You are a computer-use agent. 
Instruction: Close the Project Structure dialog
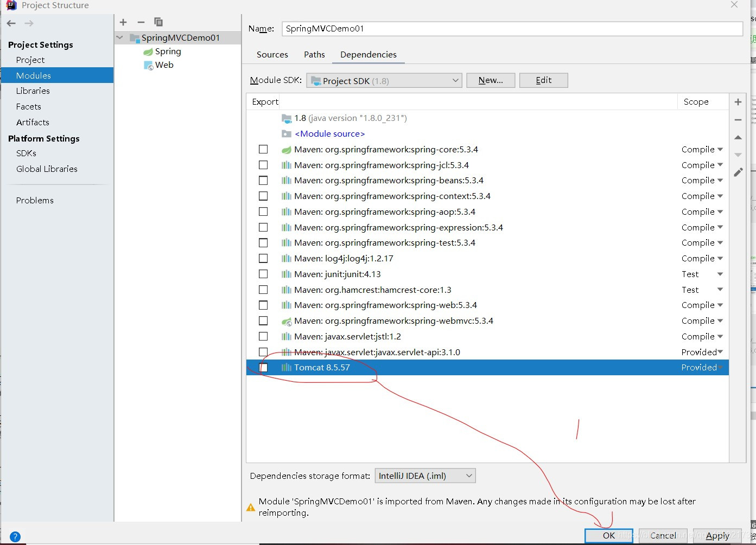pyautogui.click(x=734, y=5)
